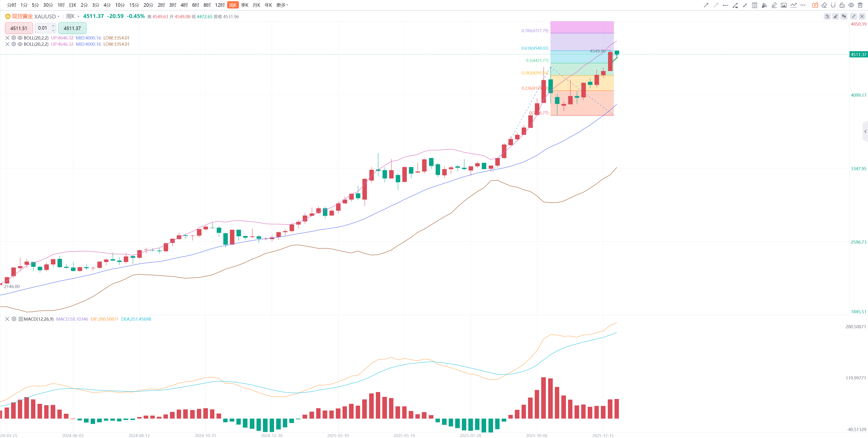
Task: Switch to the 月K timeframe tab
Action: point(256,5)
